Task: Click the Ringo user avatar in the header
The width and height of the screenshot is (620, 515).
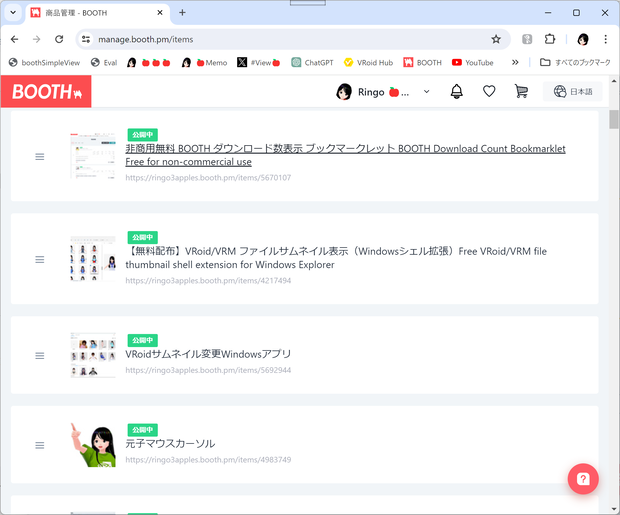Action: coord(344,92)
